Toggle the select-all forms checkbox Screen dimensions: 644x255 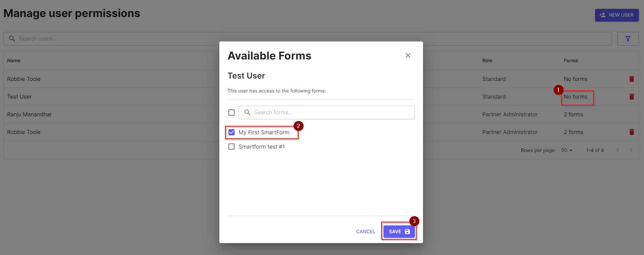pyautogui.click(x=232, y=113)
